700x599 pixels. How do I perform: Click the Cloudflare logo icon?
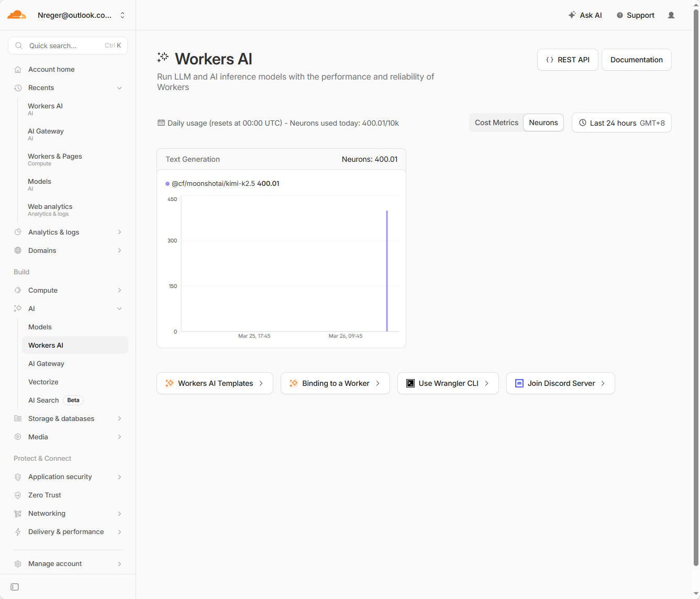click(x=16, y=15)
